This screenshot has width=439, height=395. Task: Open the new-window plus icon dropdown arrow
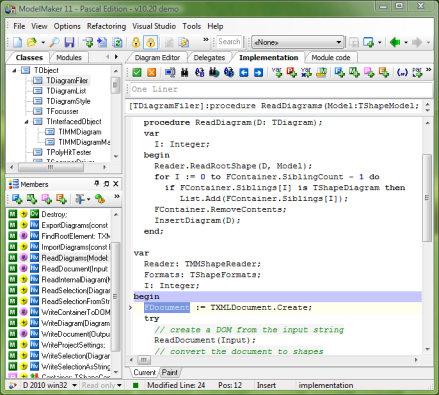(380, 42)
